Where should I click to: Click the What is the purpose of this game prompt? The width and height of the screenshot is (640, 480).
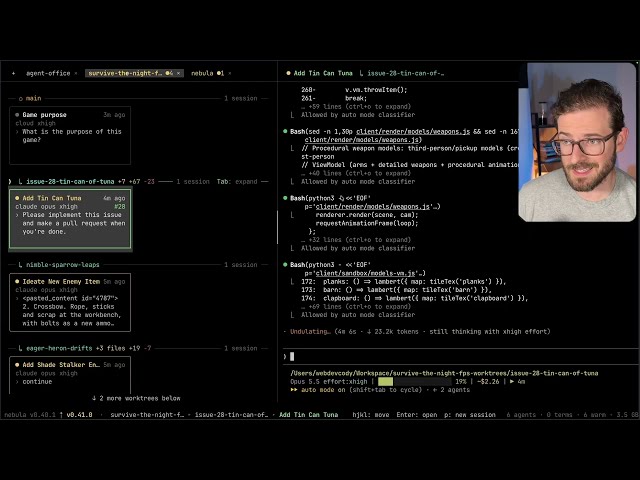click(x=72, y=136)
